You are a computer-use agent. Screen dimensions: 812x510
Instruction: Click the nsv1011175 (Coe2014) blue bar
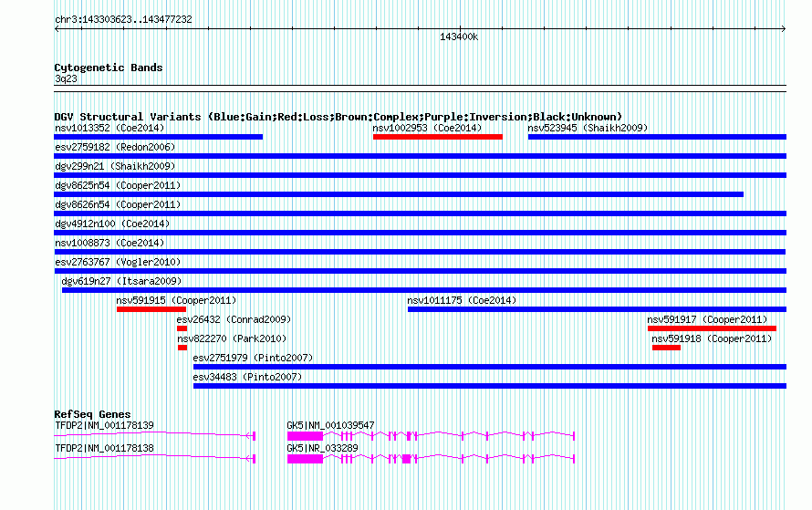pos(597,309)
